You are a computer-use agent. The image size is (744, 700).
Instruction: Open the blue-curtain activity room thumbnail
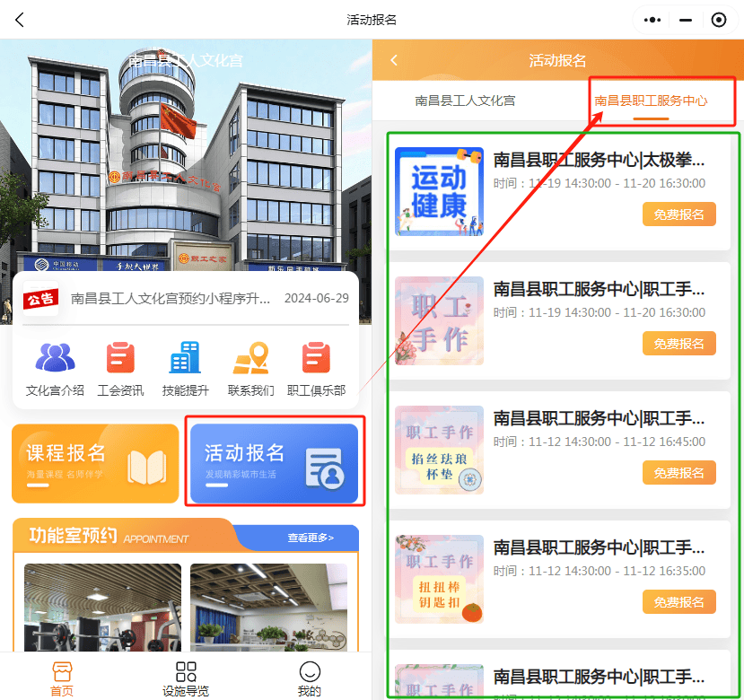tap(268, 608)
